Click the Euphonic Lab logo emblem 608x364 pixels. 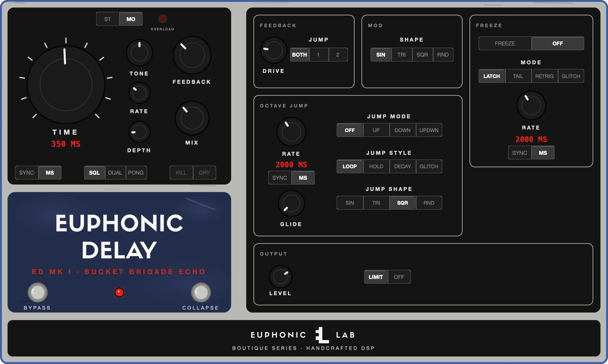(x=322, y=335)
